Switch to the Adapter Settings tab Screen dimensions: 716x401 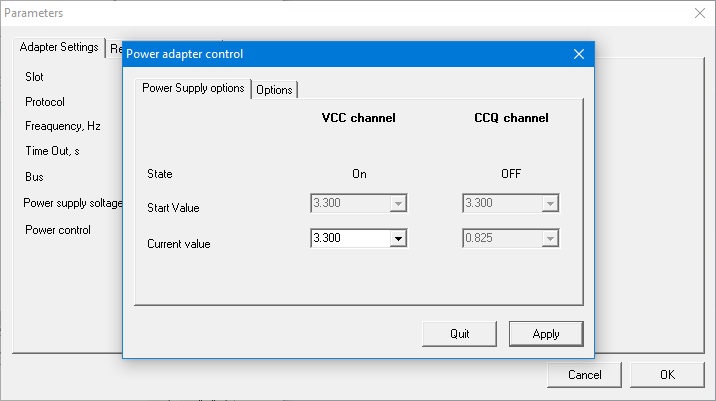[60, 48]
